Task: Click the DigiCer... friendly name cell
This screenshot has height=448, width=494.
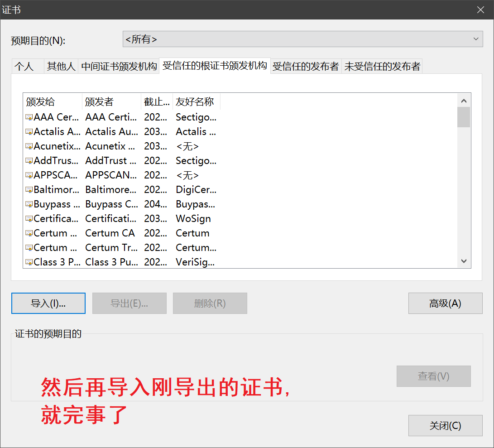Action: [x=196, y=190]
